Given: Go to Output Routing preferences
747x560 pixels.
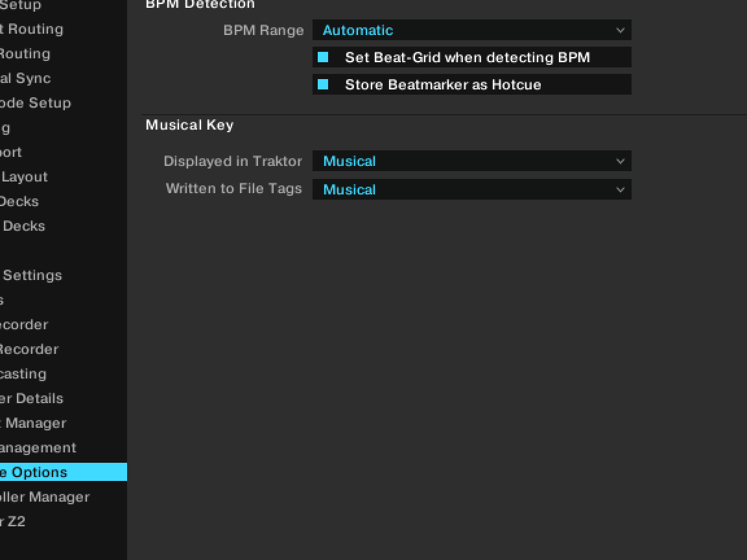Looking at the screenshot, I should point(31,29).
